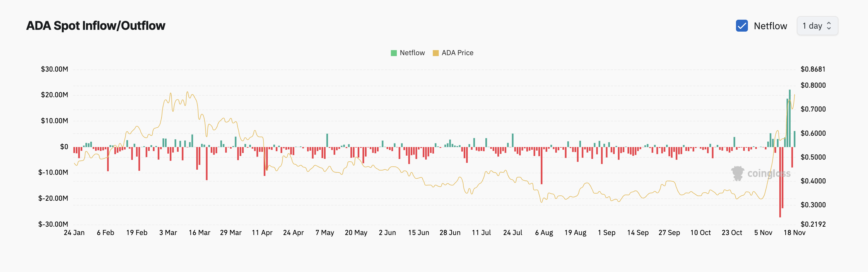Click the $0.2192 price axis label

click(x=813, y=224)
